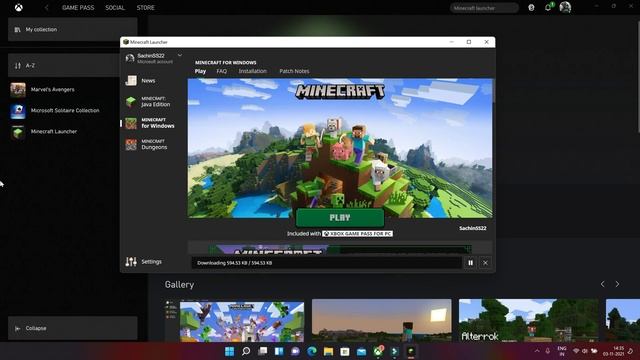Select Minecraft Launcher in the Xbox list
The image size is (640, 360).
(x=44, y=132)
